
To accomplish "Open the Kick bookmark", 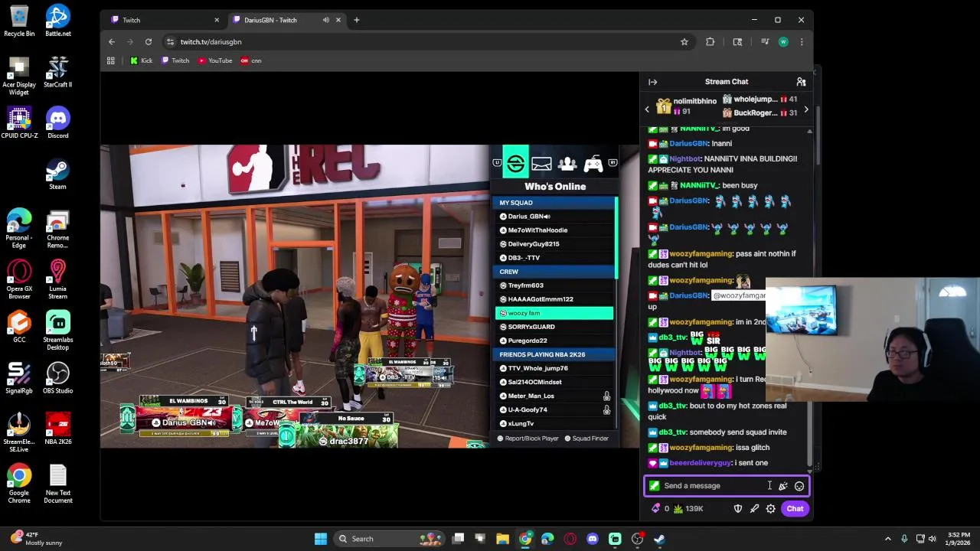I will tap(142, 60).
